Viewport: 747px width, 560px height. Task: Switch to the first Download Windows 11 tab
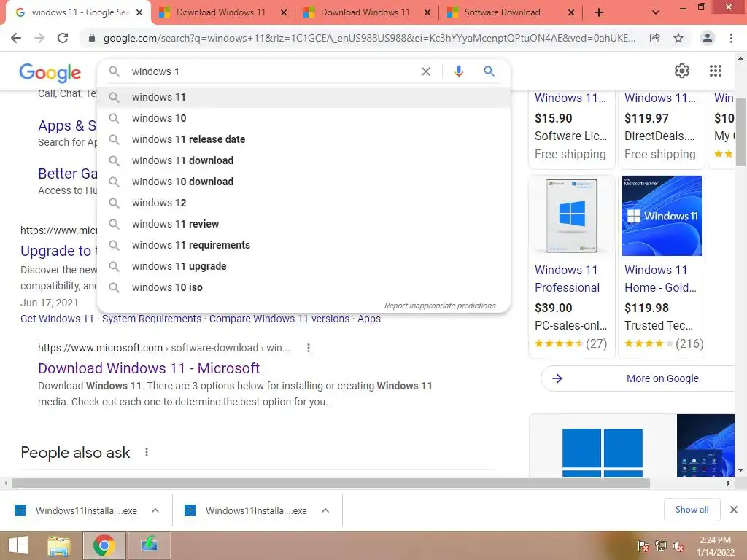click(220, 12)
